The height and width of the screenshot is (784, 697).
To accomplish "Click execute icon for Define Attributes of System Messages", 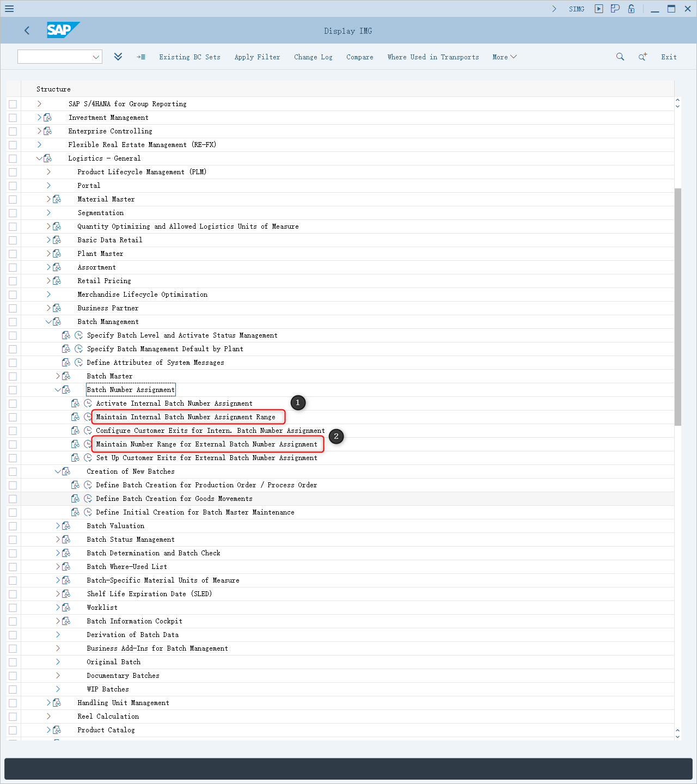I will click(78, 363).
